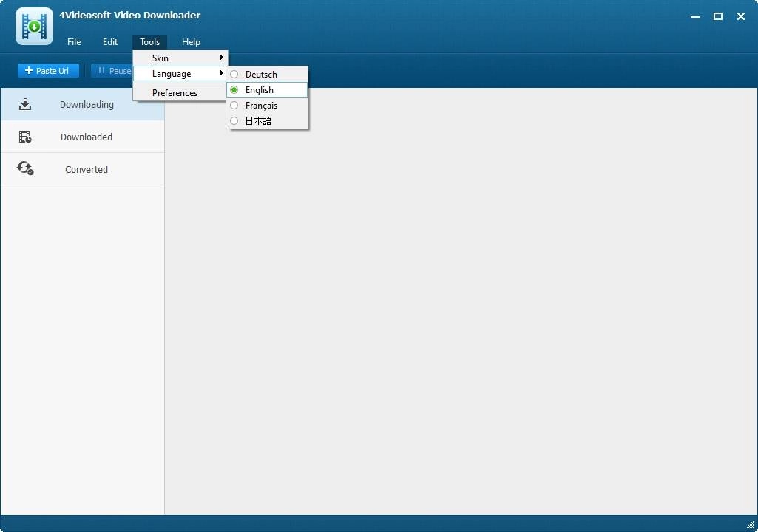Click the Downloaded film-clock icon

[x=25, y=137]
